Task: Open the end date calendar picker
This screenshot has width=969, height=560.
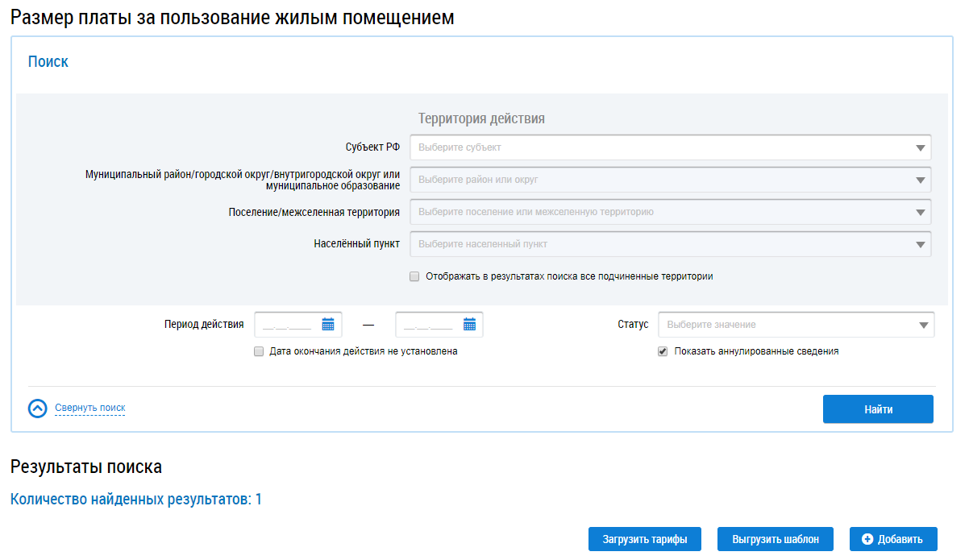Action: [469, 325]
